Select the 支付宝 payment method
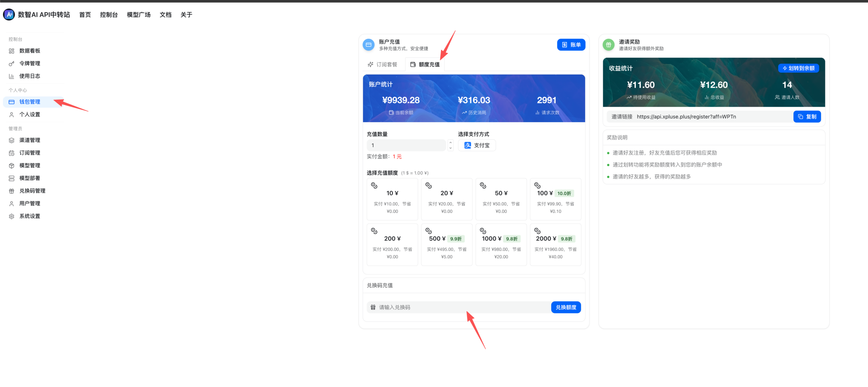 (x=477, y=145)
